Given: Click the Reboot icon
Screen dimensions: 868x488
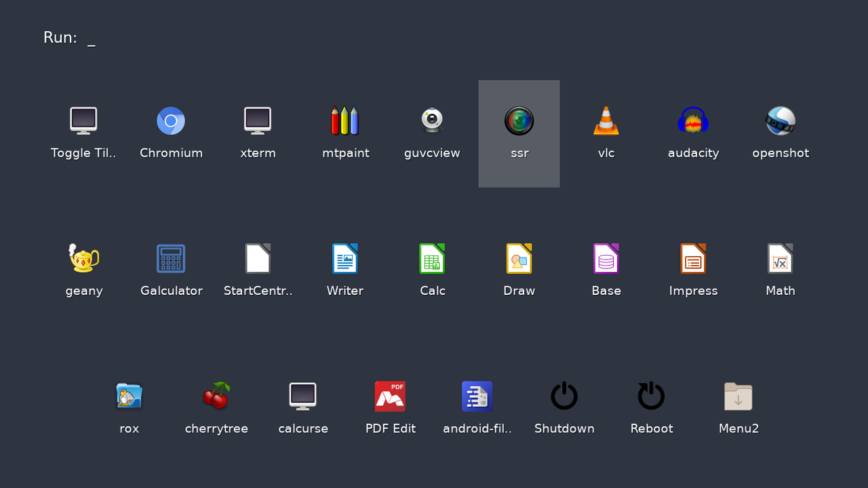Looking at the screenshot, I should 652,396.
